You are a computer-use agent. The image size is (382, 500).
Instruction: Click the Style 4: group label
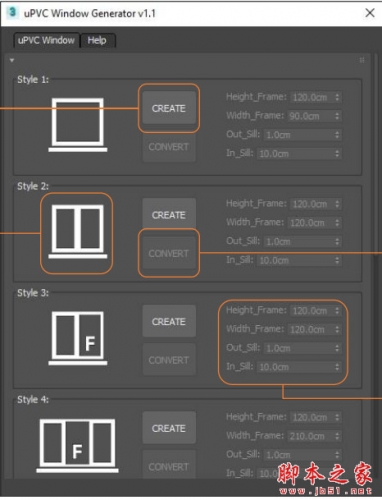point(33,400)
